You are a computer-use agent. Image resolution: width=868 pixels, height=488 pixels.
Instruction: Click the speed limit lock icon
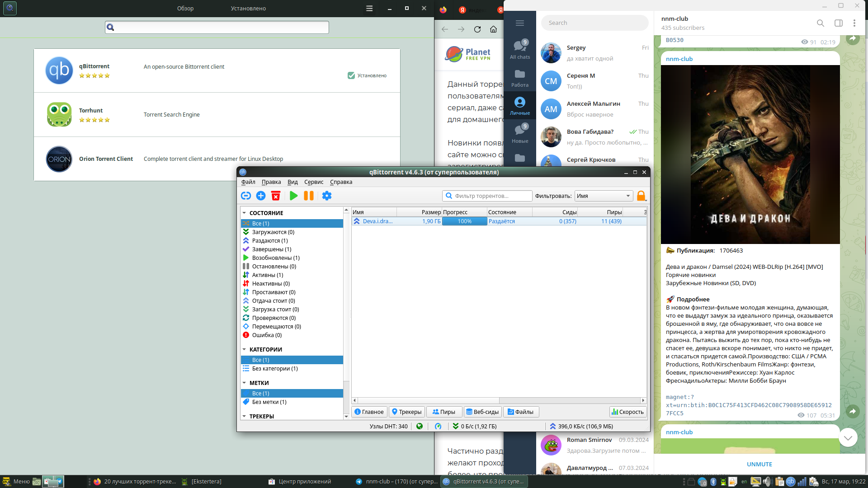pyautogui.click(x=641, y=196)
